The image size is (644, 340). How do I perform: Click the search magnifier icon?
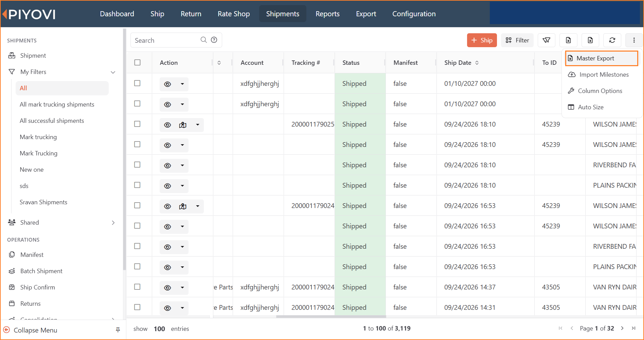203,40
